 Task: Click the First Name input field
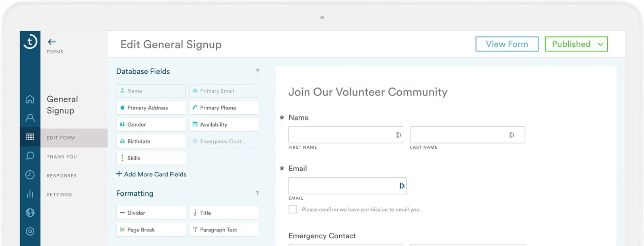pos(346,135)
